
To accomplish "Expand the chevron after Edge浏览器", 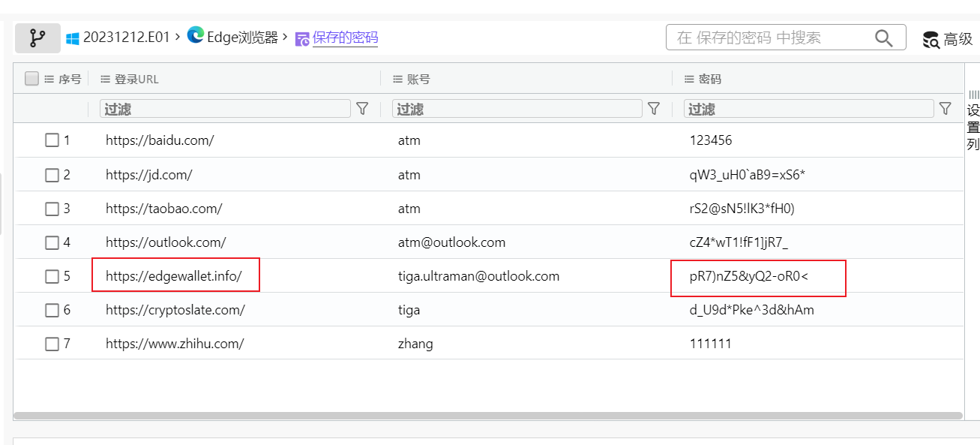I will 286,36.
